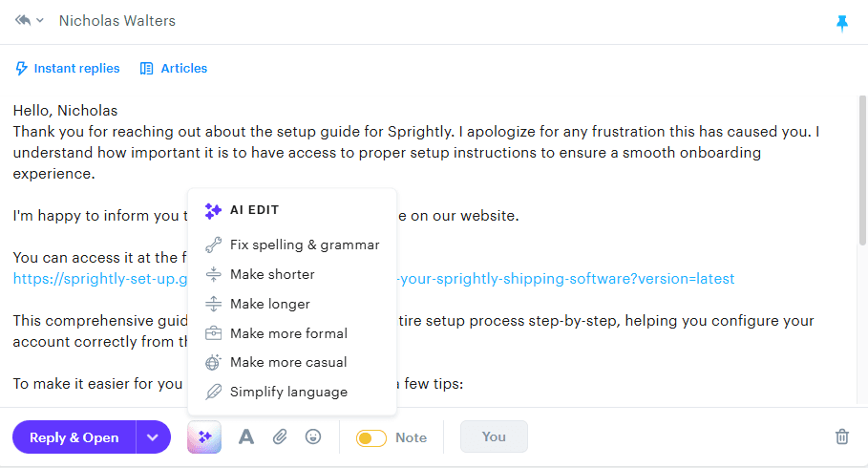Toggle the Note switch
The width and height of the screenshot is (868, 468).
(371, 437)
